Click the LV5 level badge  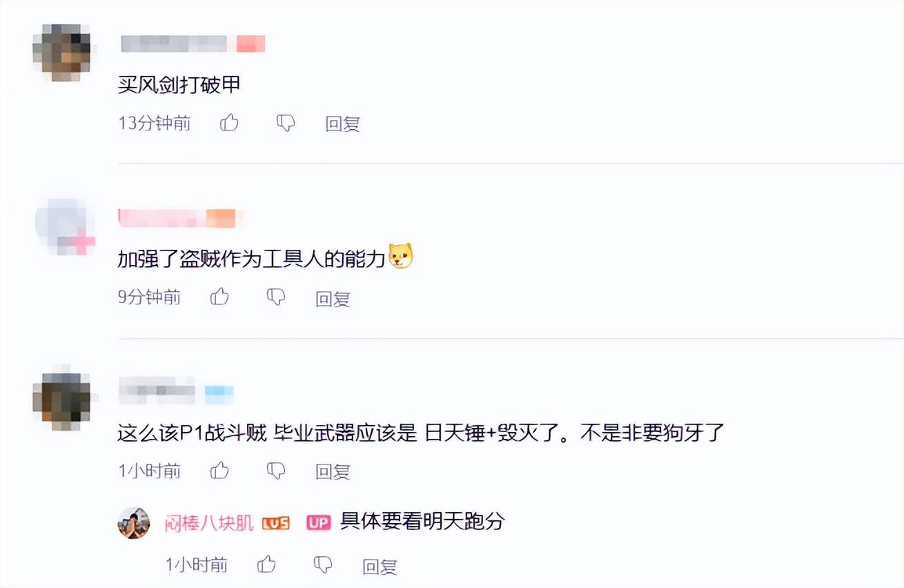point(276,523)
